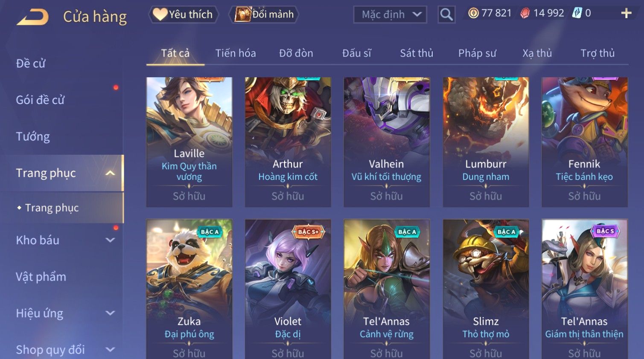Tap the plus icon to add currency
644x359 pixels.
click(x=626, y=14)
